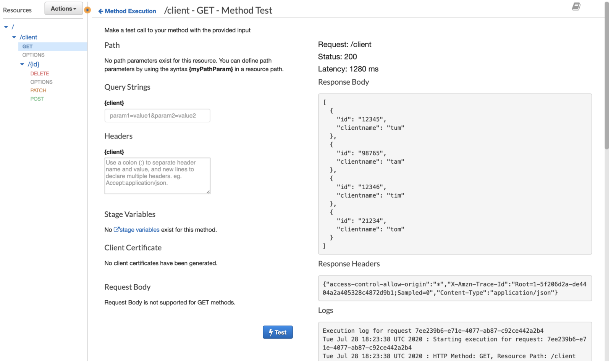Collapse the root / resource

point(6,27)
